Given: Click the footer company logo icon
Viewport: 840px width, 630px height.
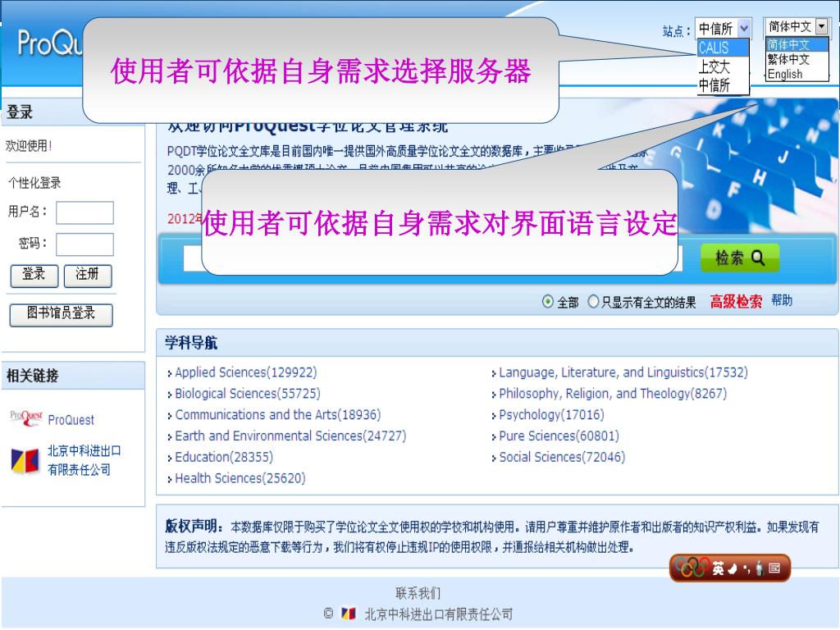Looking at the screenshot, I should [x=348, y=613].
